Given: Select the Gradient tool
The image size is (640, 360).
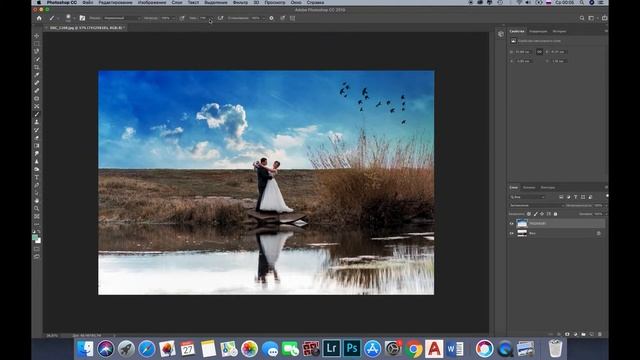Looking at the screenshot, I should click(x=37, y=146).
